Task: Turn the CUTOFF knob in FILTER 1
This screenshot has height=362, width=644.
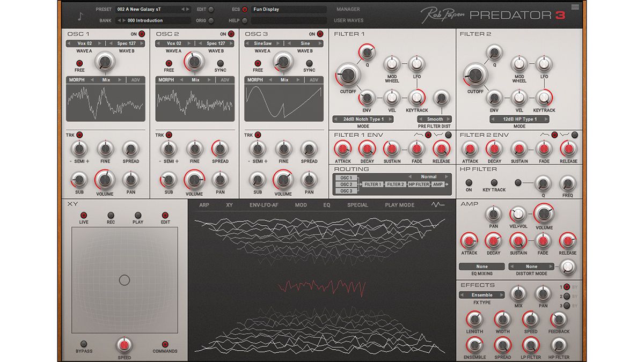Action: point(349,76)
